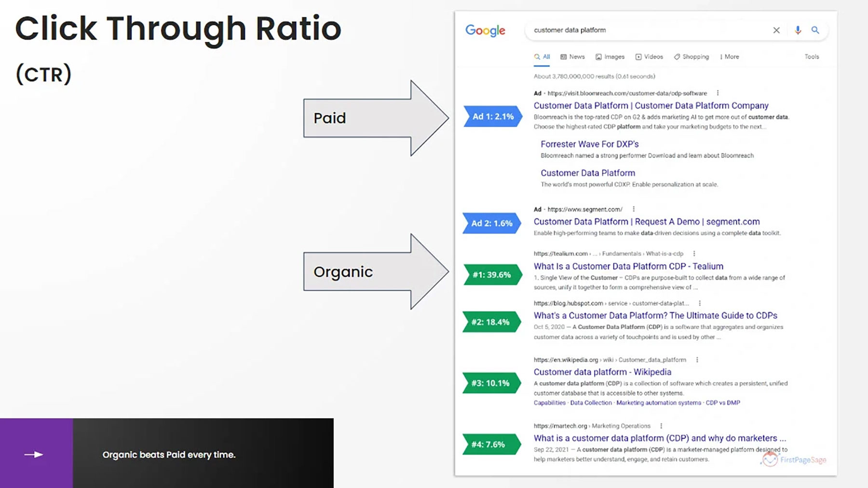This screenshot has height=488, width=868.
Task: Click the 'CDP vs DMP' sublink
Action: click(x=723, y=403)
